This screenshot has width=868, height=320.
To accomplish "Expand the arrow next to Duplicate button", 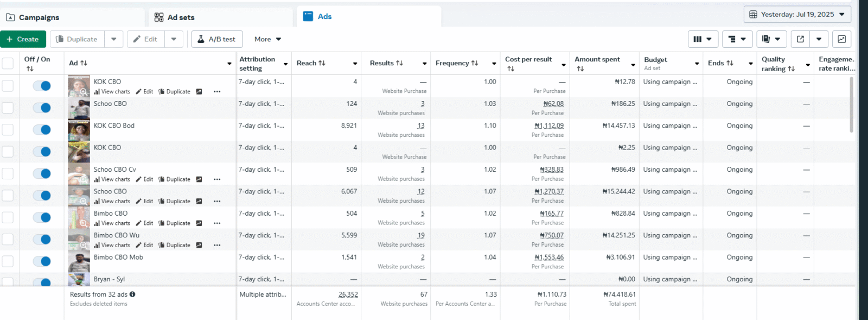I will 113,39.
